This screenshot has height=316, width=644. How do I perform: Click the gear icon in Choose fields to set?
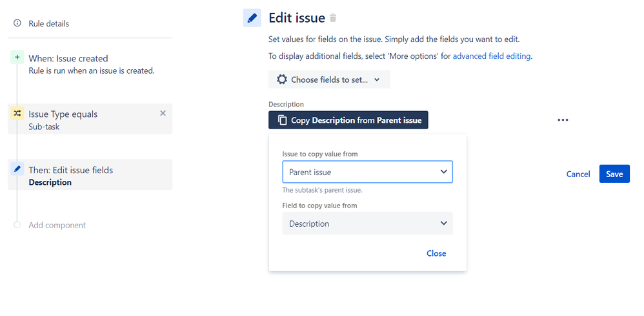click(282, 79)
